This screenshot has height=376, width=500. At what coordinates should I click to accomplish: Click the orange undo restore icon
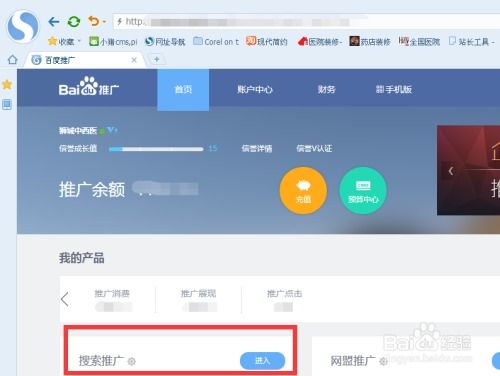94,22
